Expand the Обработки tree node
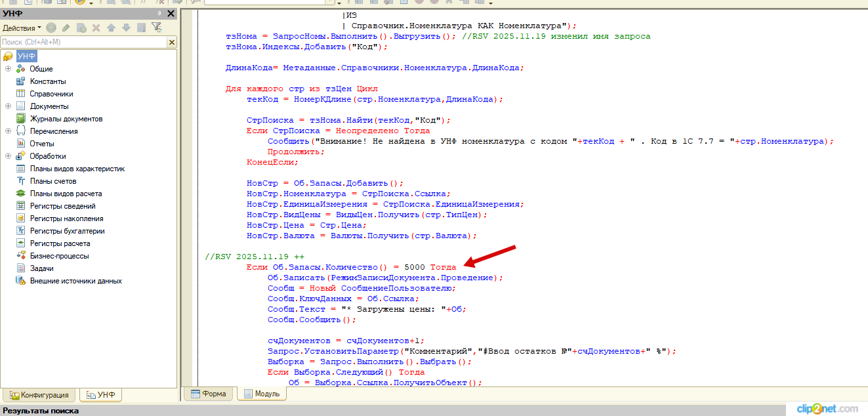Viewport: 868px width, 416px height. coord(8,156)
